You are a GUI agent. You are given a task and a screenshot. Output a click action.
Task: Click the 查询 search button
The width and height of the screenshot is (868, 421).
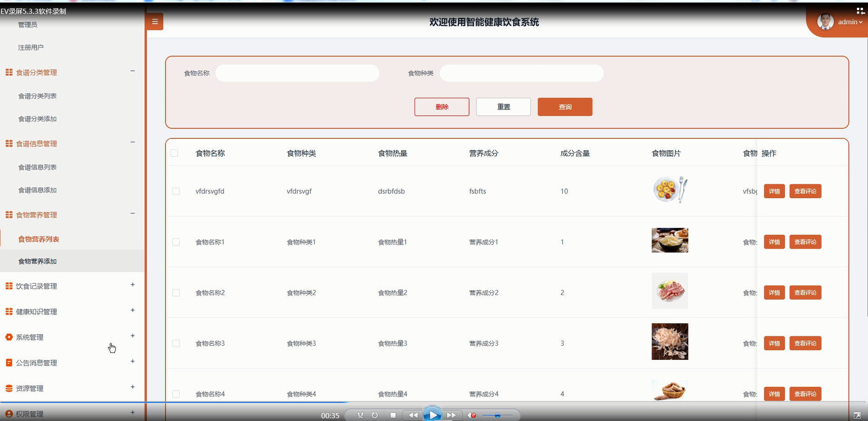565,107
